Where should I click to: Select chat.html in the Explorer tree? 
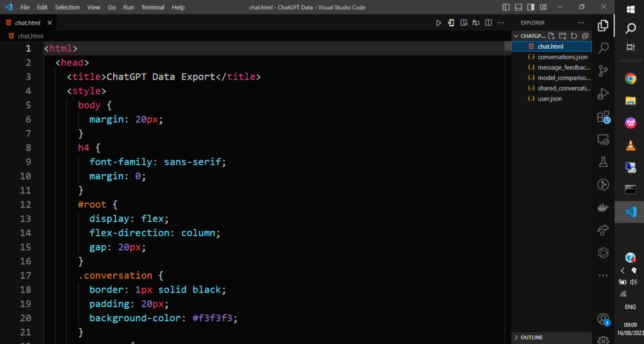point(552,47)
